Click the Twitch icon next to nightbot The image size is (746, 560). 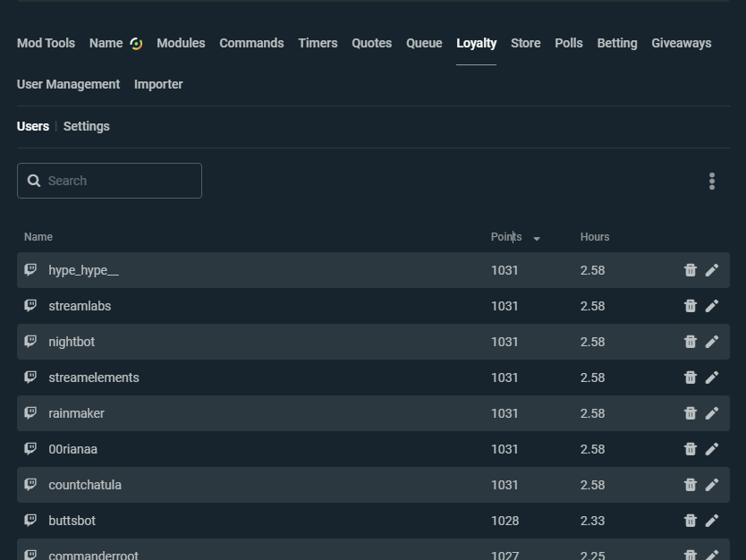point(30,341)
